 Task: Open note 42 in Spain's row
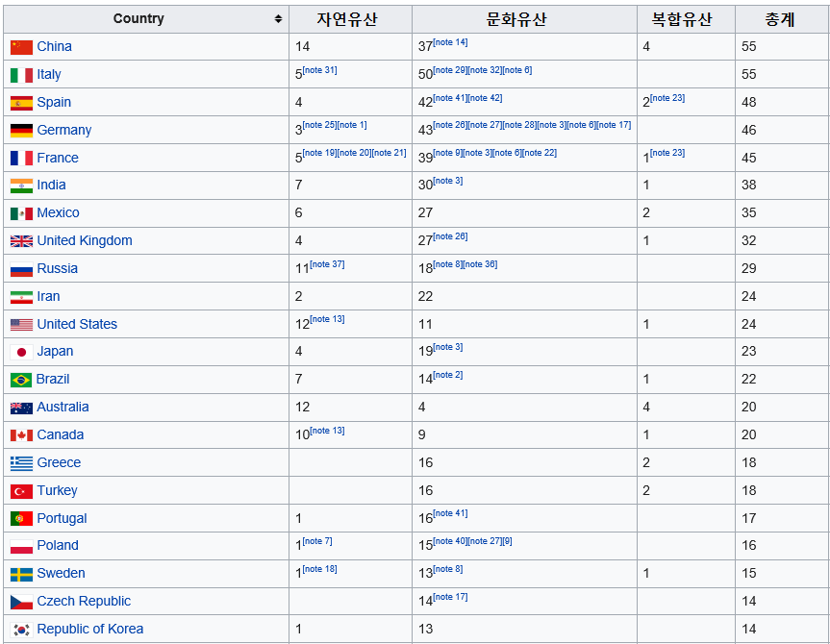click(486, 98)
